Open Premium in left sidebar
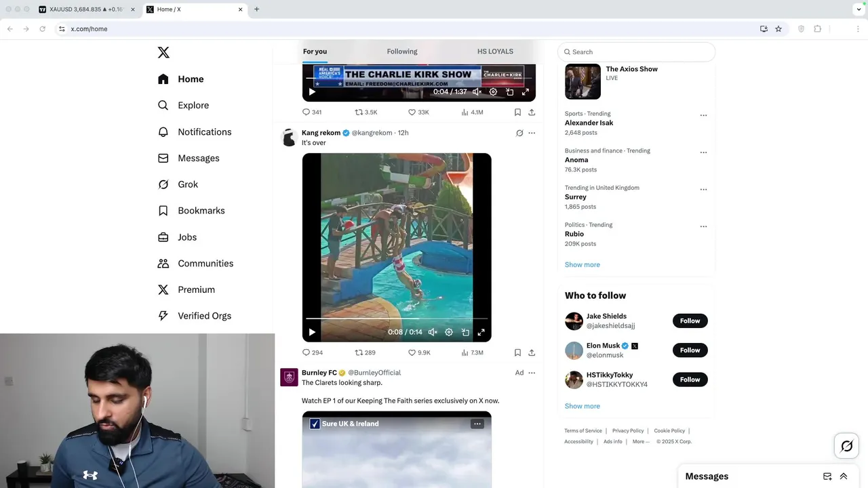This screenshot has width=868, height=488. 186,289
